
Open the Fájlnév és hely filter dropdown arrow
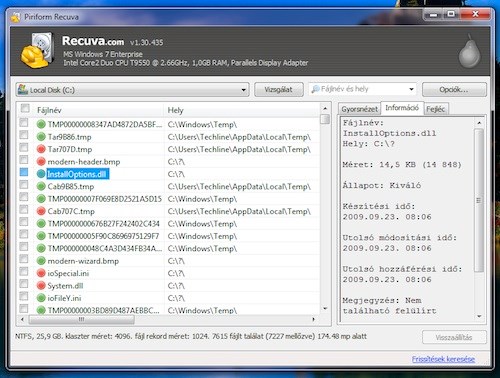[x=411, y=89]
